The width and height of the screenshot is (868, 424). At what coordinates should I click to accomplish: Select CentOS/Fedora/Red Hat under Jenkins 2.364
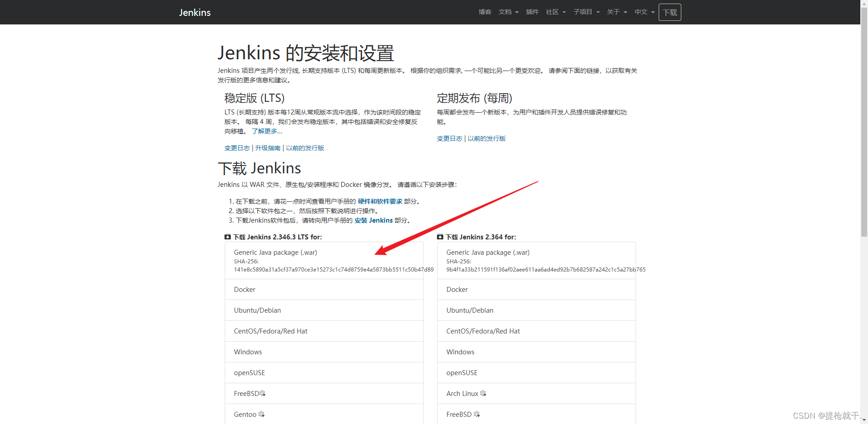point(537,331)
